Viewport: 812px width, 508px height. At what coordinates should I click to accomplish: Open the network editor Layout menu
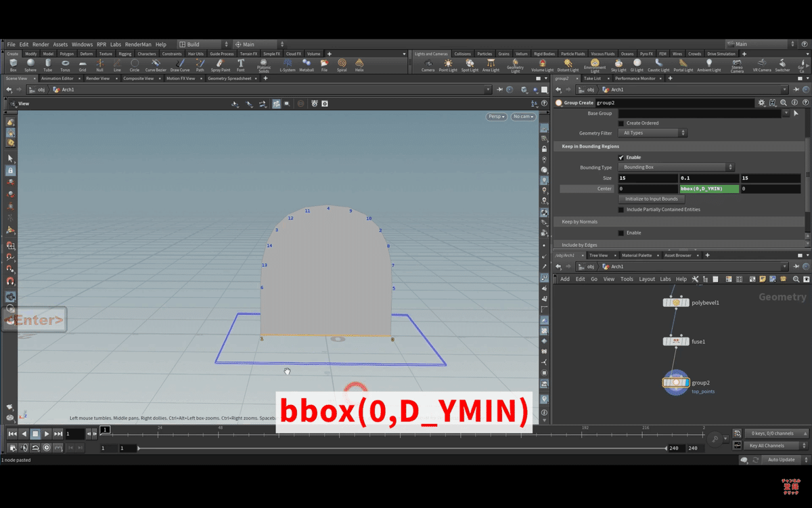(x=647, y=279)
